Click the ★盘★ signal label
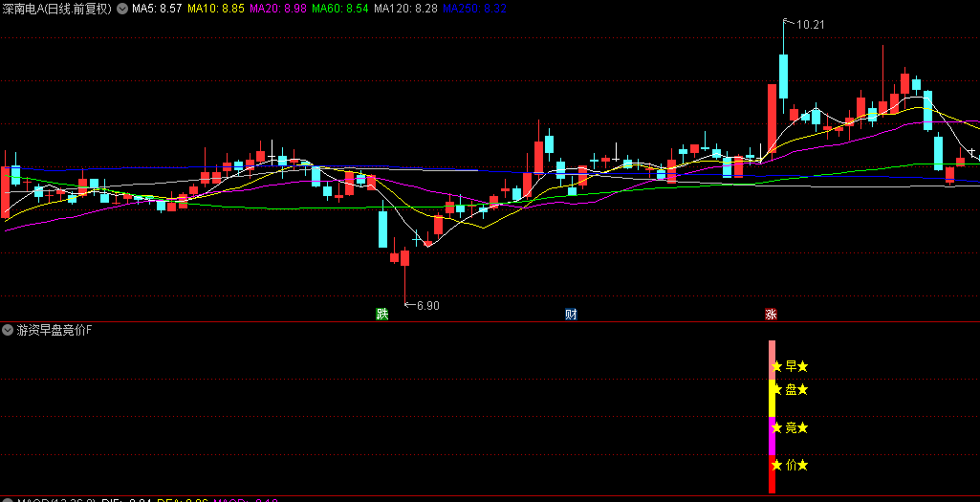Image resolution: width=980 pixels, height=502 pixels. coord(790,390)
